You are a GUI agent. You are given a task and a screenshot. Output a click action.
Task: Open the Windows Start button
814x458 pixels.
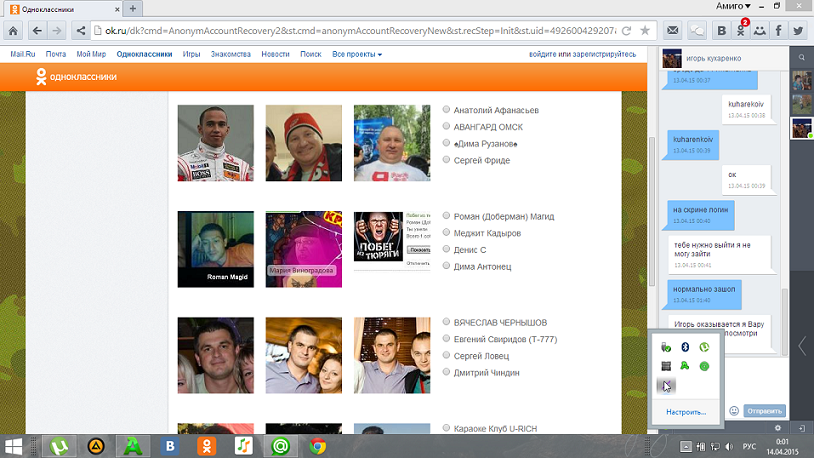click(x=13, y=446)
